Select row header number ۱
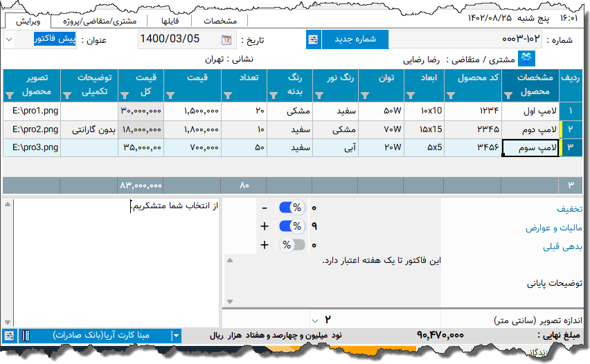Viewport: 590px width, 364px height. [571, 111]
